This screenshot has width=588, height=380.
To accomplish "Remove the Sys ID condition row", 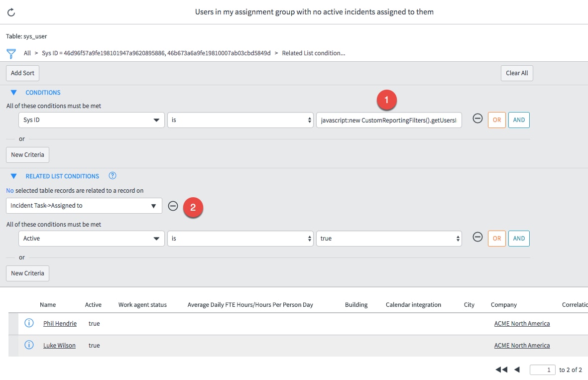I will pos(477,120).
